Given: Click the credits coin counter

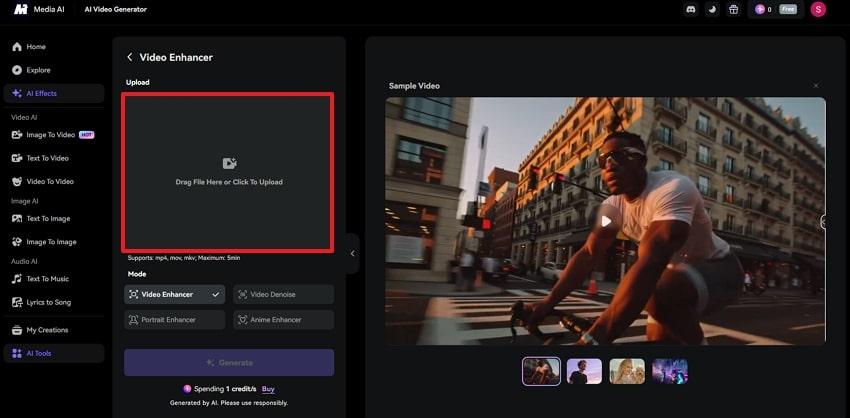Looking at the screenshot, I should [x=763, y=9].
